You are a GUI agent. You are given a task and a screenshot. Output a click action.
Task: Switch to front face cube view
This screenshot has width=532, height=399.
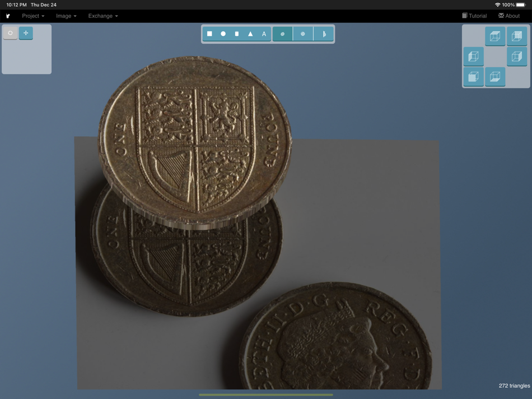point(473,76)
